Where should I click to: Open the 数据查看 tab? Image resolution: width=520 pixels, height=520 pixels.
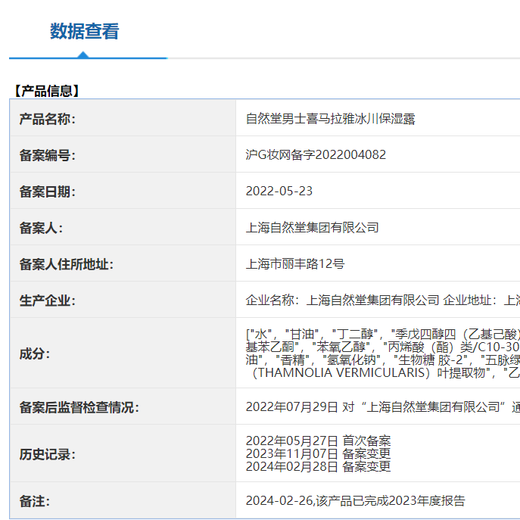(84, 31)
